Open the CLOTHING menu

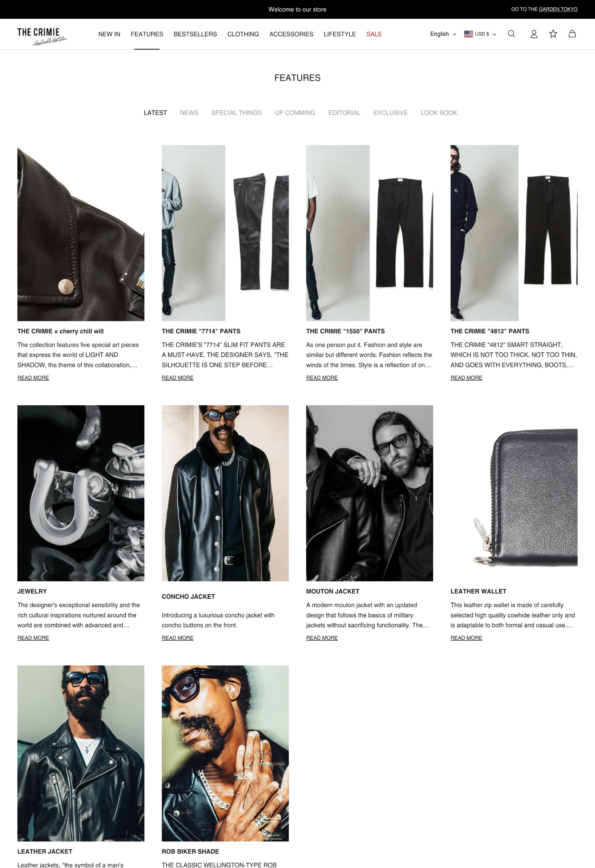tap(243, 34)
